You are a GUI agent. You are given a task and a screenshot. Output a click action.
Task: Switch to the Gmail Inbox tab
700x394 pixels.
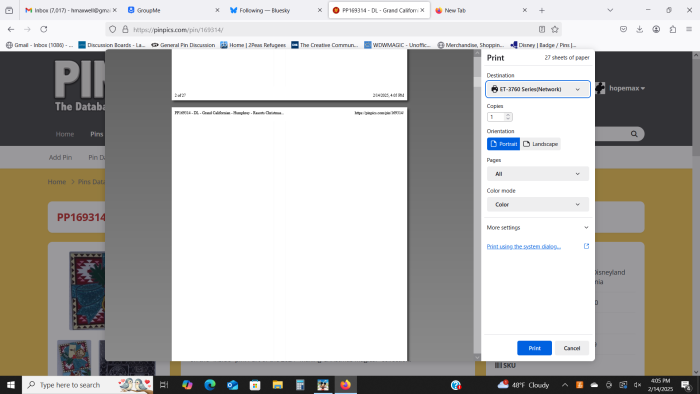[x=70, y=10]
